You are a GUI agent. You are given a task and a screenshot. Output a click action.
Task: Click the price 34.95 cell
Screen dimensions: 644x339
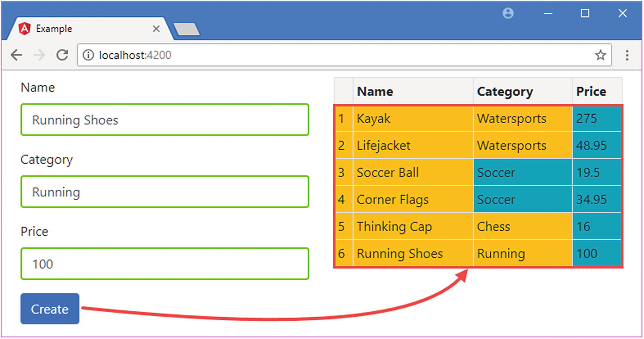pos(597,199)
